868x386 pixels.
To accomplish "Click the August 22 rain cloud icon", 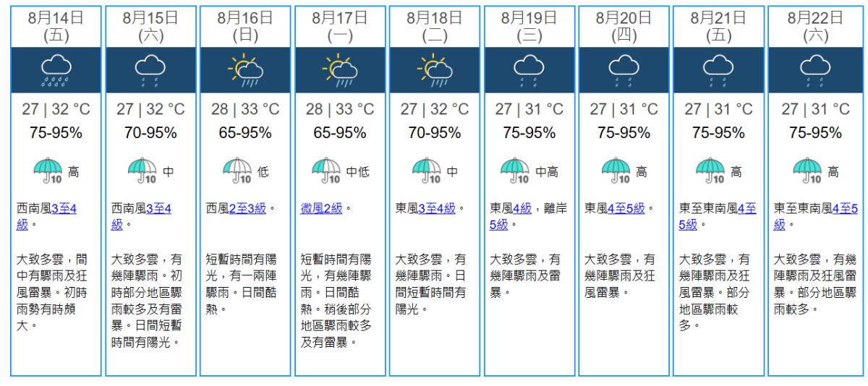I will coord(814,70).
